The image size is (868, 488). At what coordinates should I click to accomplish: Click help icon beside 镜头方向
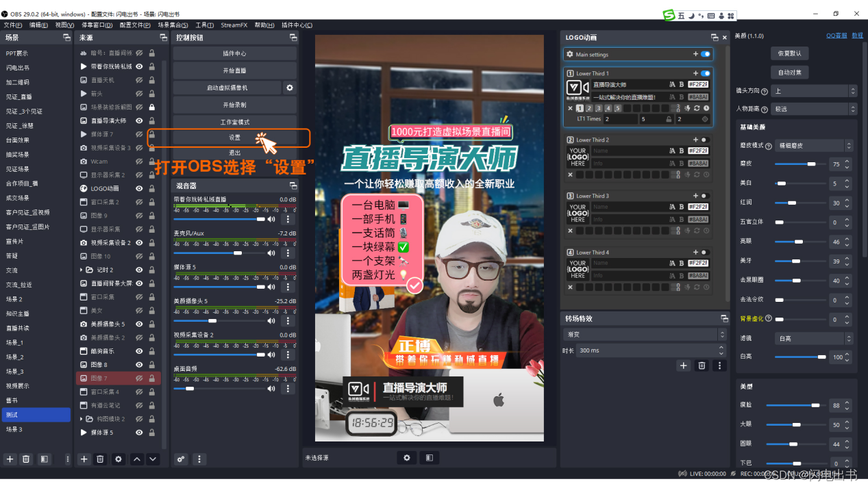coord(765,91)
